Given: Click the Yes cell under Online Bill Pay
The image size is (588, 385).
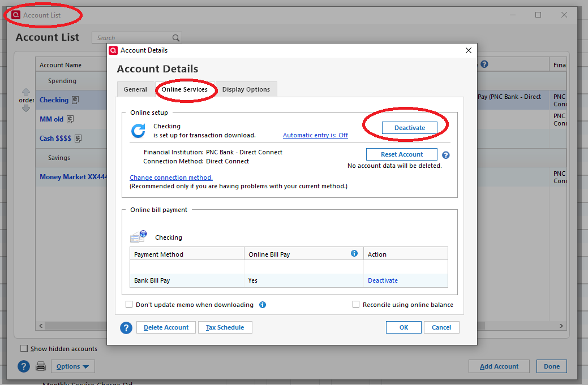Looking at the screenshot, I should click(x=303, y=280).
